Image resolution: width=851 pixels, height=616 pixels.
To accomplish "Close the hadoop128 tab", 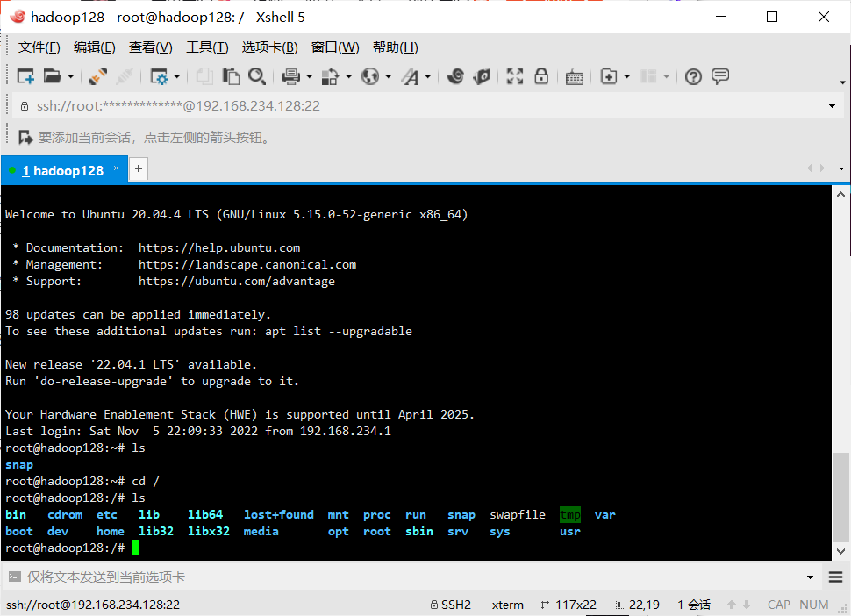I will point(116,168).
